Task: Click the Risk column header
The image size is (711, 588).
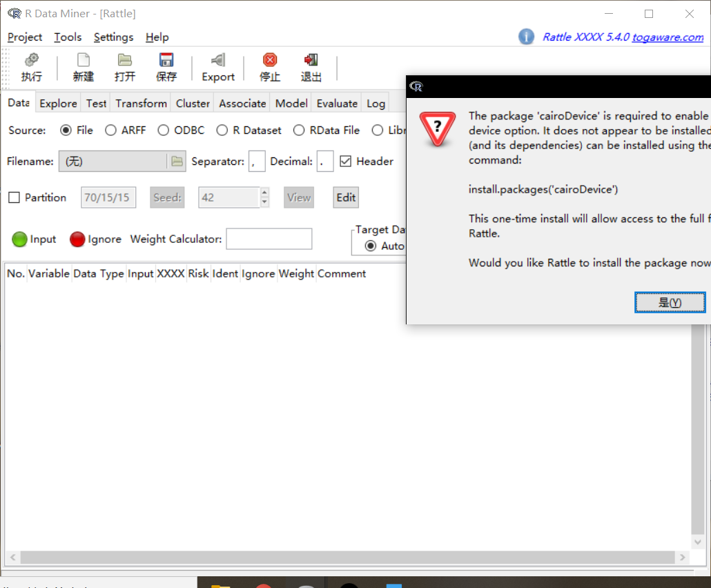Action: pyautogui.click(x=198, y=274)
